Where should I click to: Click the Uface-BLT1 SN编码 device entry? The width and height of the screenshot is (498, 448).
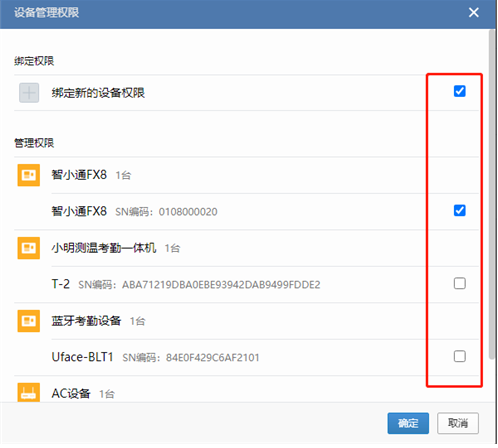(x=155, y=357)
